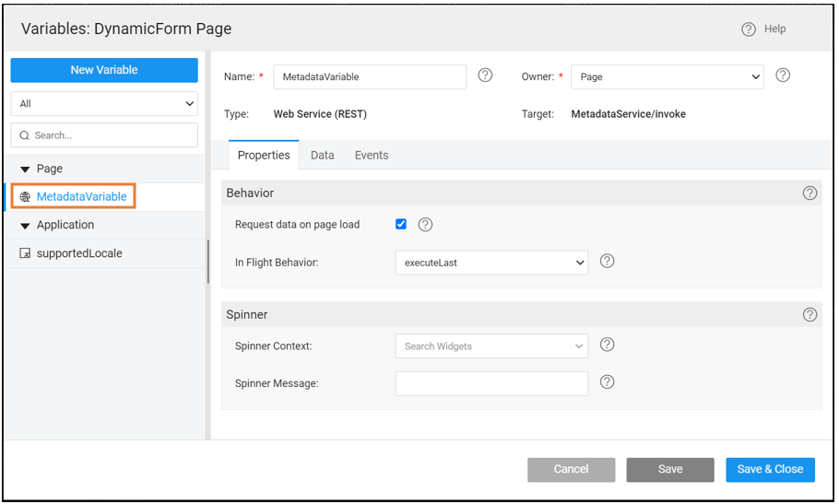This screenshot has height=504, width=839.
Task: Click help icon next to Name field
Action: click(485, 76)
